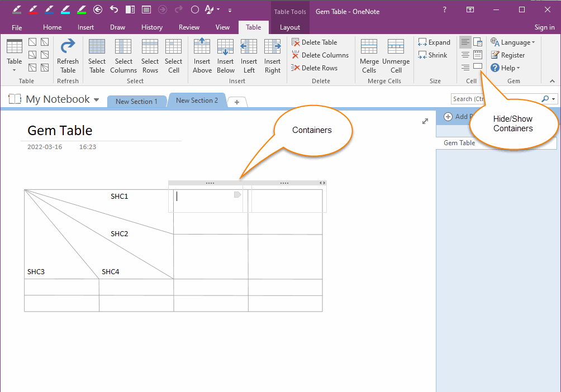Select the gray pen in quick access toolbar
561x392 pixels.
pos(16,9)
